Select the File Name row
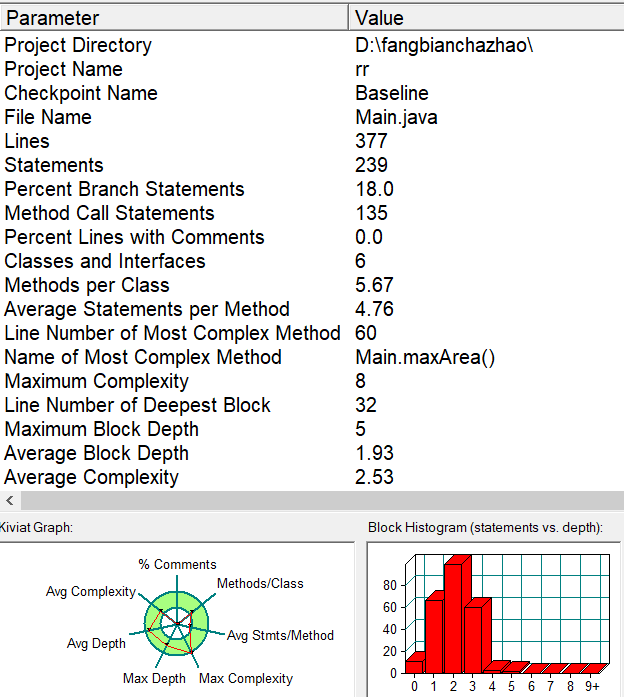624x697 pixels. pos(312,117)
